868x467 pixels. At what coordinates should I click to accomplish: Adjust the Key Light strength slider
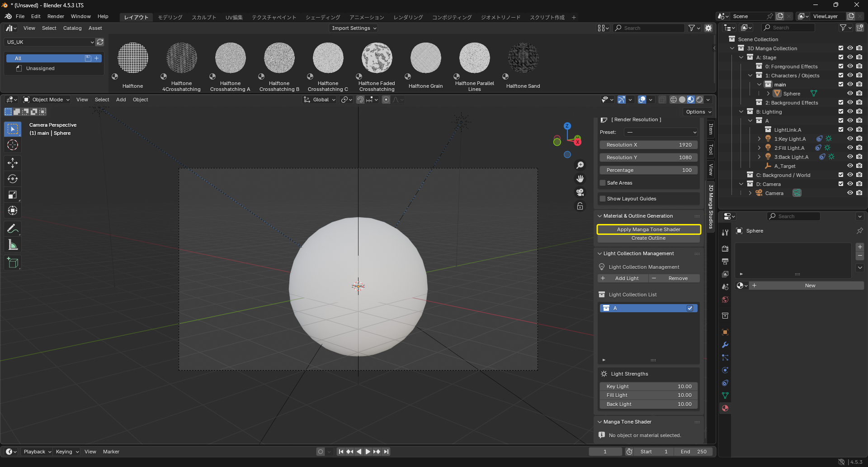coord(649,386)
